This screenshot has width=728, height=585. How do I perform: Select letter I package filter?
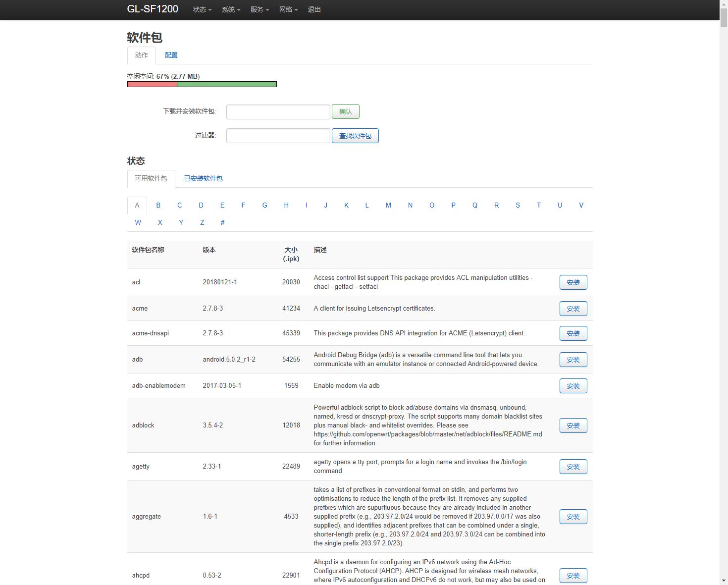click(307, 205)
